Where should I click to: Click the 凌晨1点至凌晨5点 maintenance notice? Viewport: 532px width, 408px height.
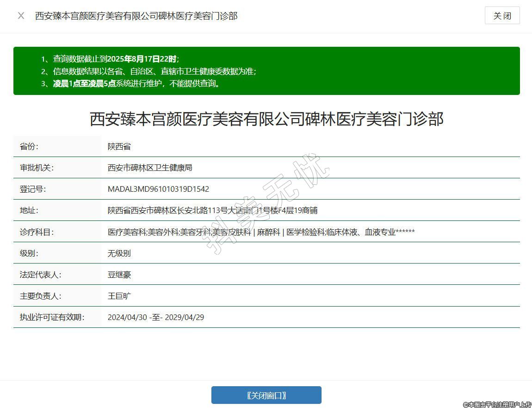pos(136,84)
